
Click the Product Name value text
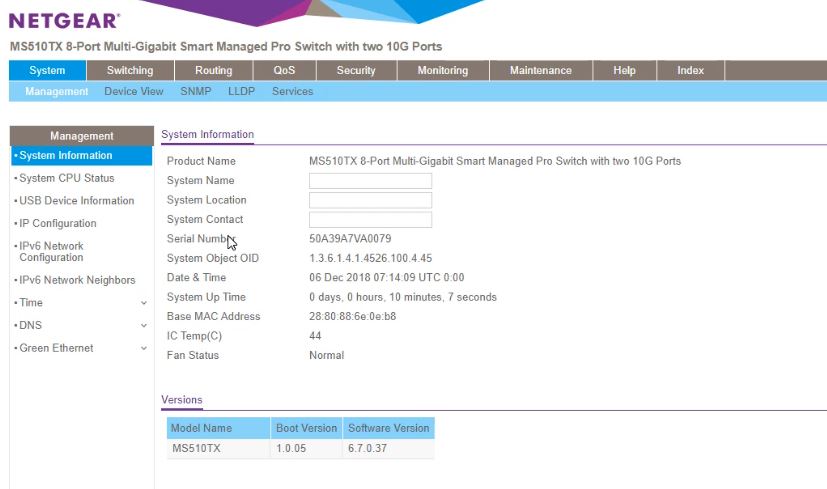pyautogui.click(x=495, y=161)
